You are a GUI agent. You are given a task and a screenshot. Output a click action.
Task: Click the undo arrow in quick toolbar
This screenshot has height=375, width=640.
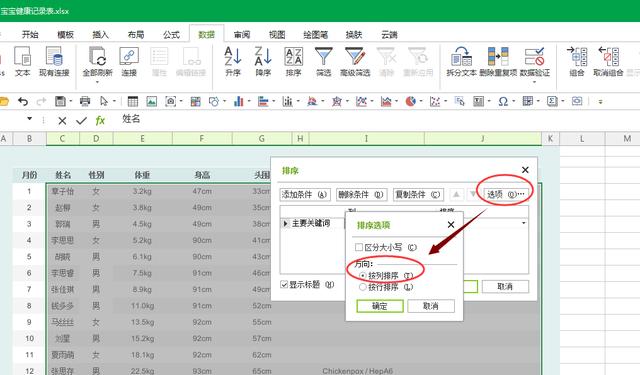coord(23,101)
